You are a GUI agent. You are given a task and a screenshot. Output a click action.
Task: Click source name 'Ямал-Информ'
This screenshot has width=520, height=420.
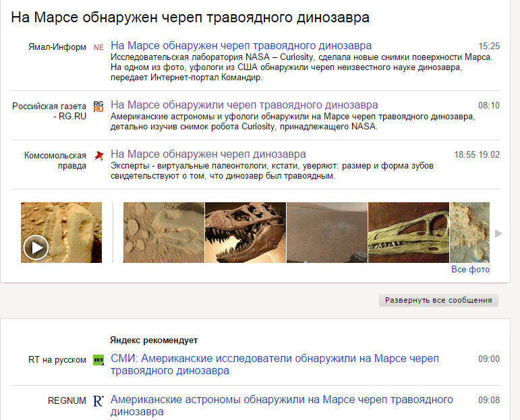click(x=57, y=47)
